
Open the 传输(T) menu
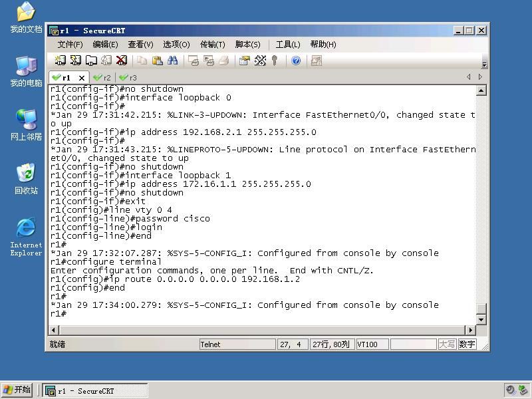[212, 45]
